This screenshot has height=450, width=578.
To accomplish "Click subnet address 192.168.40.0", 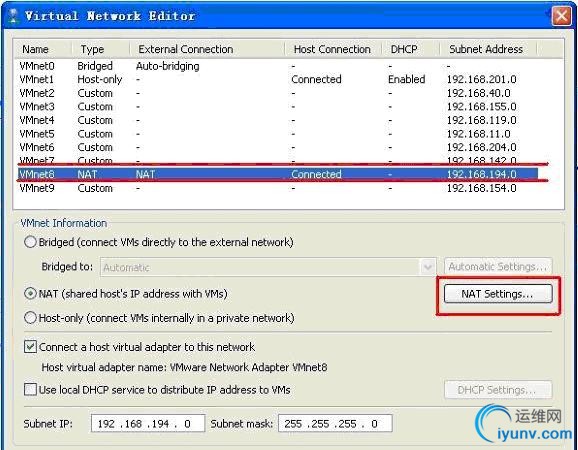I will point(478,93).
